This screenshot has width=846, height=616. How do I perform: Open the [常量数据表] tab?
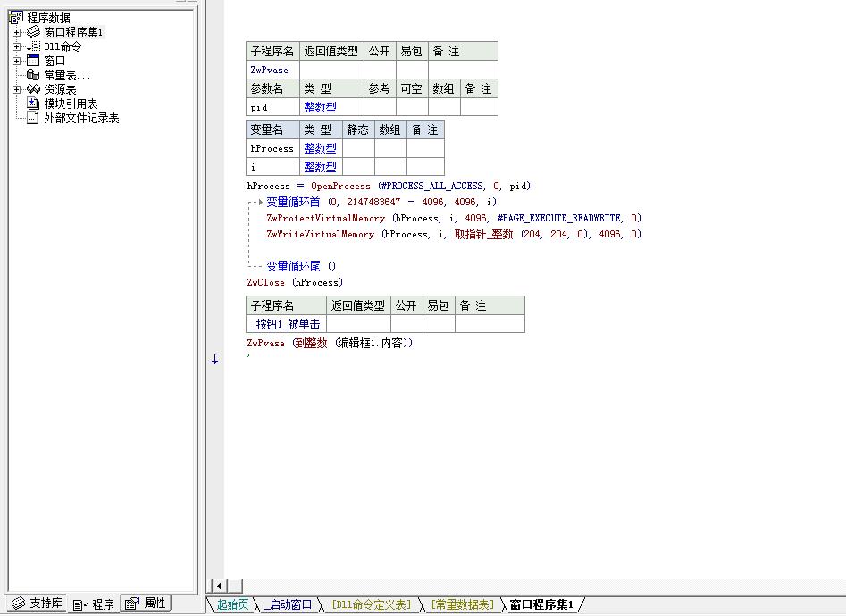463,604
